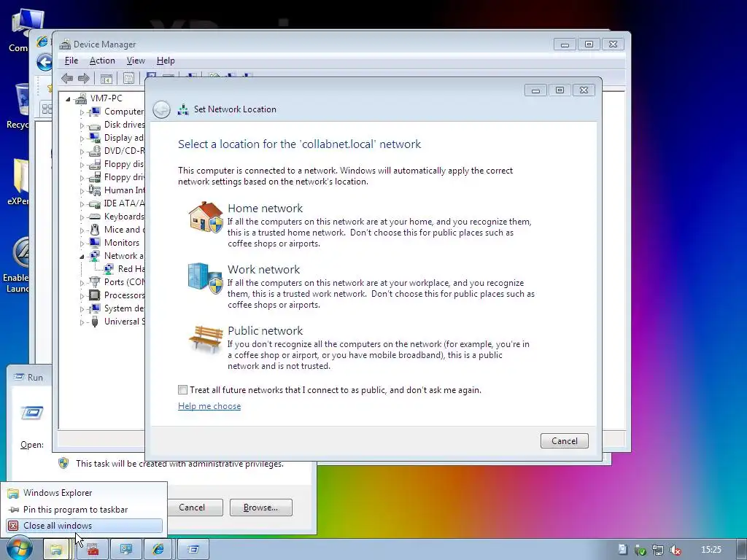Click the 15:25 taskbar clock

coord(711,550)
